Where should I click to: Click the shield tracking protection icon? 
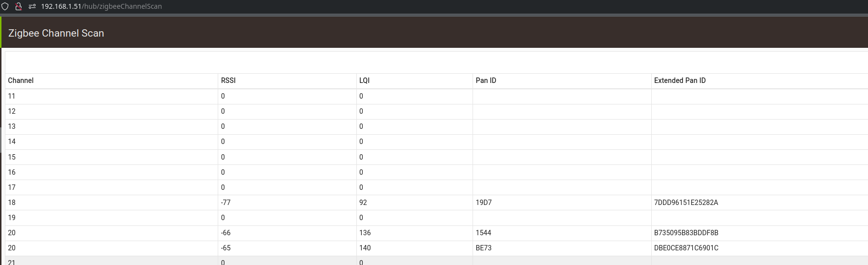[5, 6]
